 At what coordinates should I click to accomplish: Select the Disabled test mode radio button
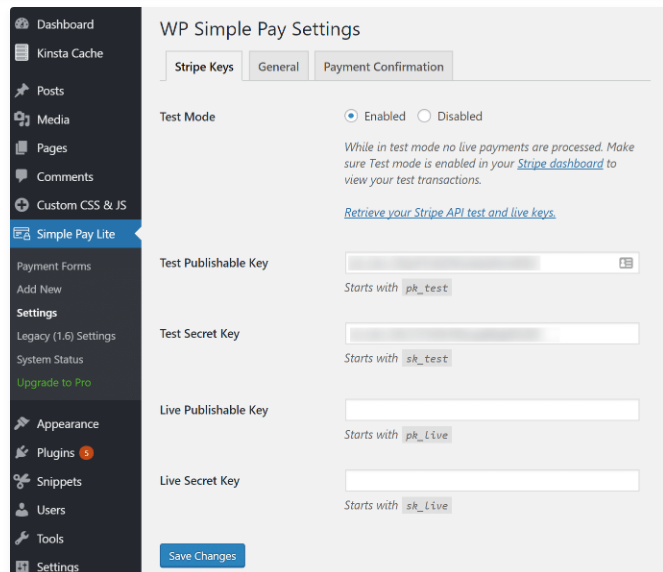(x=424, y=116)
